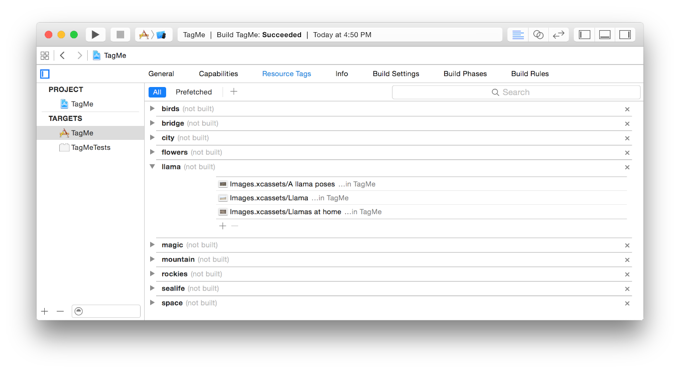Toggle the debug area pane

click(x=605, y=35)
